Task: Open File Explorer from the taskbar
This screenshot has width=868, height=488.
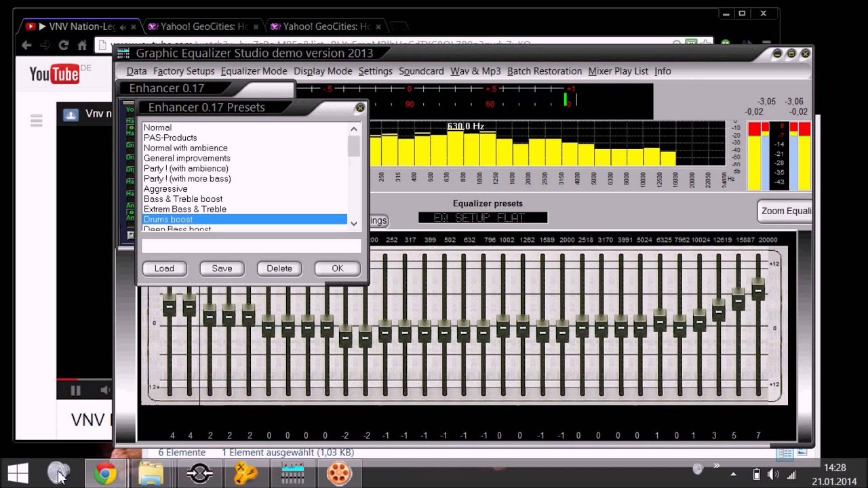Action: pos(151,473)
